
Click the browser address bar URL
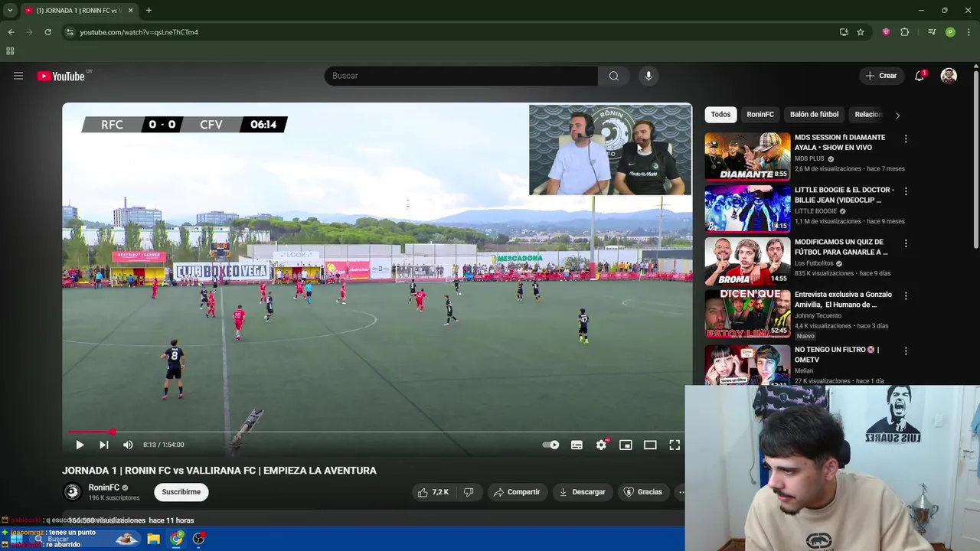[139, 32]
